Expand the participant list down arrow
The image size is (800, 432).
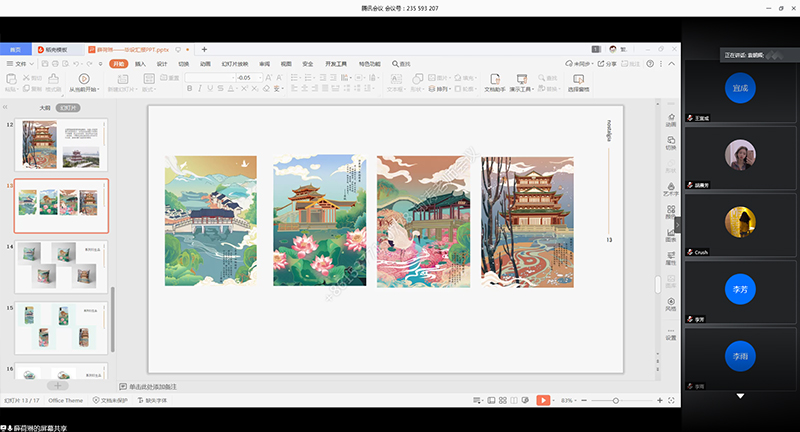click(x=740, y=396)
